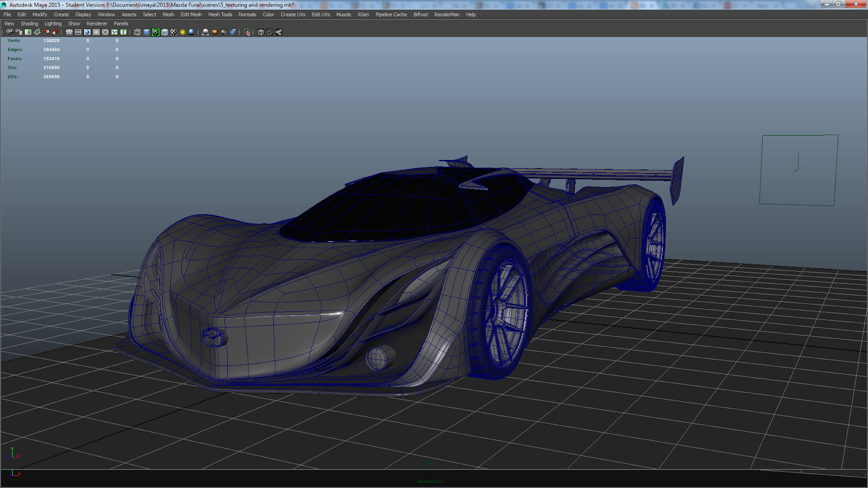
Task: Activate the Grease Pencil tool
Action: point(55,32)
